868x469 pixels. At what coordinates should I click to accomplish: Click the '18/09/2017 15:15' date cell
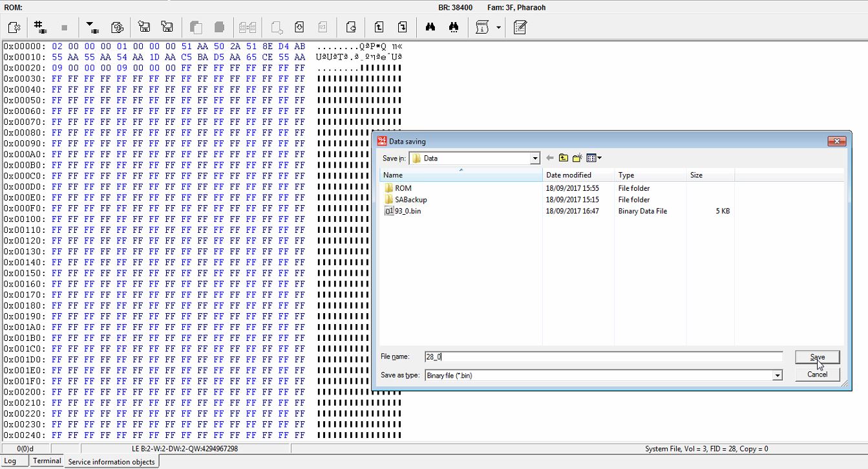click(572, 200)
